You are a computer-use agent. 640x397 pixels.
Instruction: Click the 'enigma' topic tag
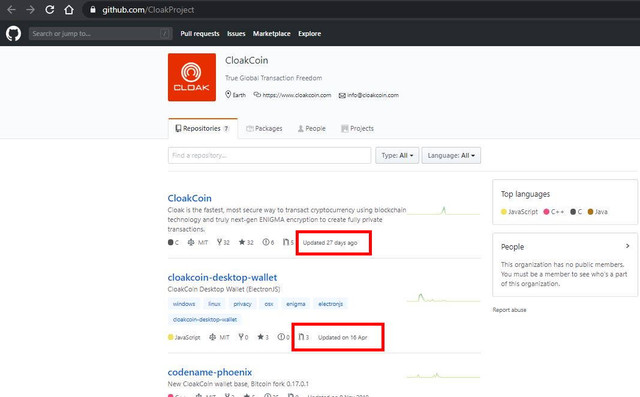coord(296,304)
